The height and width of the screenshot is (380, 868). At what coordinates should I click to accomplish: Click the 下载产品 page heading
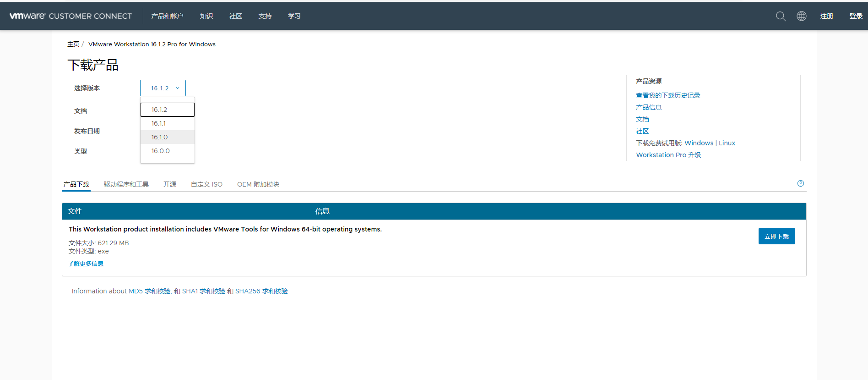click(93, 65)
